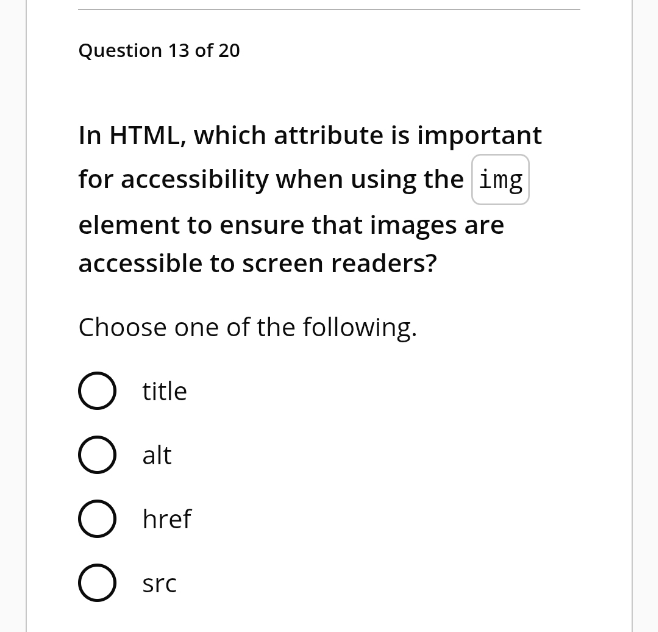
Task: Click the 'alt' answer label text
Action: [157, 455]
